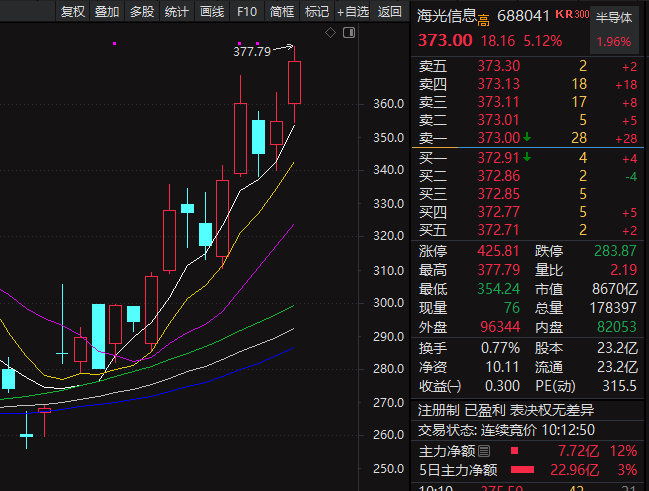Open the 统计 statistics tool
Viewport: 649px width, 491px height.
click(x=177, y=12)
